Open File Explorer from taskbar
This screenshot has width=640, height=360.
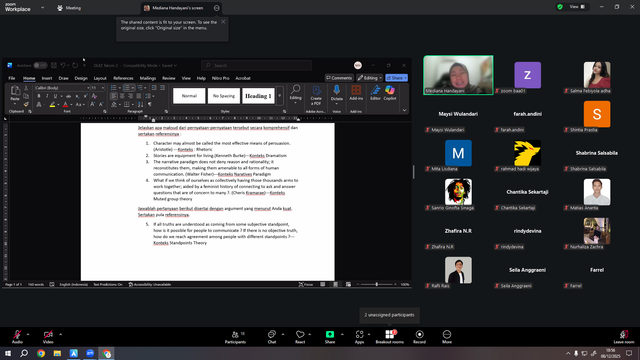[x=57, y=353]
